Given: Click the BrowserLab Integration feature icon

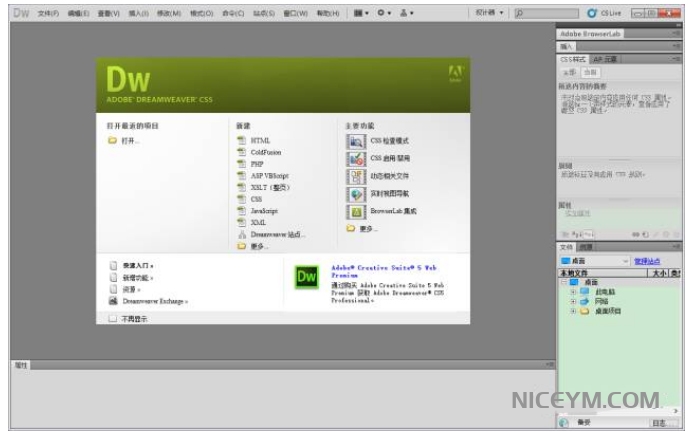Looking at the screenshot, I should (x=356, y=212).
